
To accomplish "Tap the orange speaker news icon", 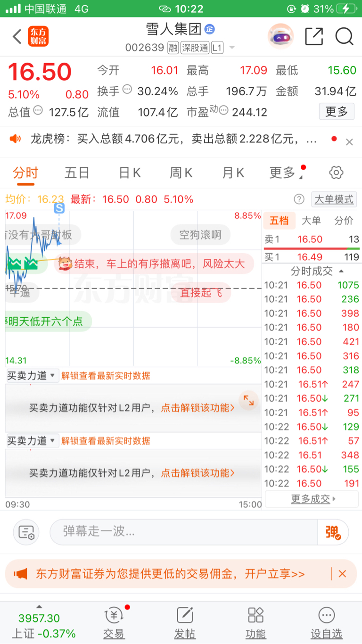I will point(16,139).
